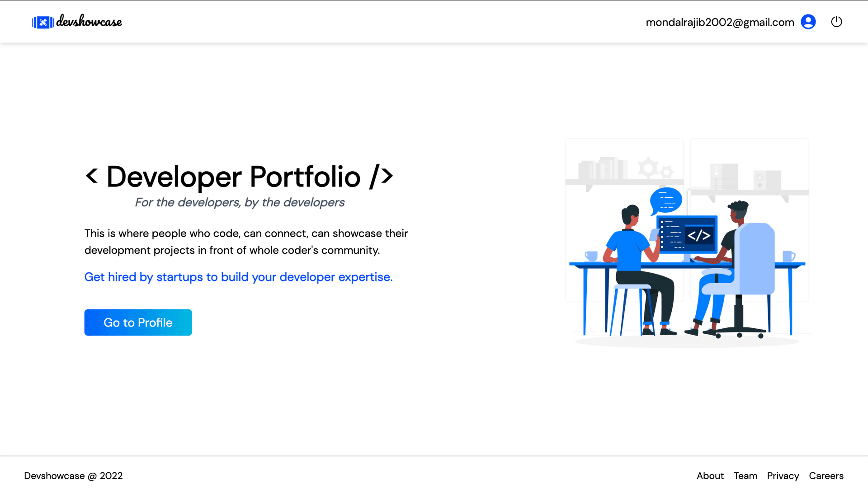Click the Privacy footer link
868x495 pixels.
[783, 475]
